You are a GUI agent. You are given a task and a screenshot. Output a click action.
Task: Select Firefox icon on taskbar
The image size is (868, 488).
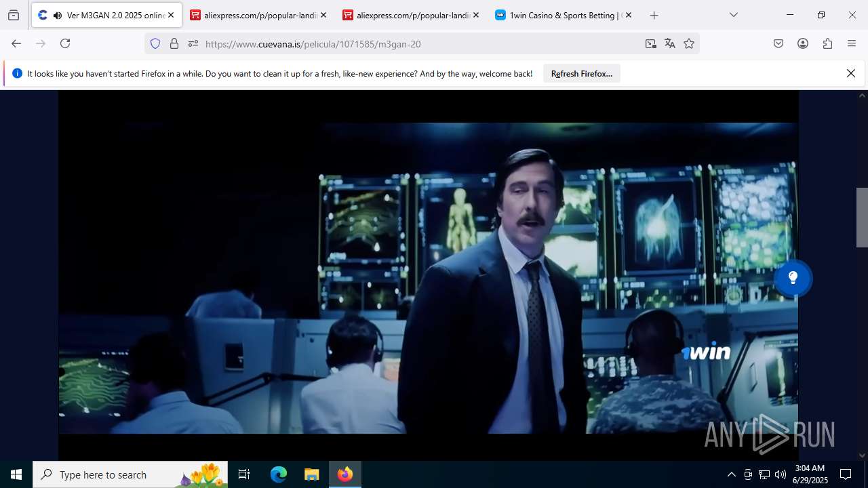[x=345, y=474]
